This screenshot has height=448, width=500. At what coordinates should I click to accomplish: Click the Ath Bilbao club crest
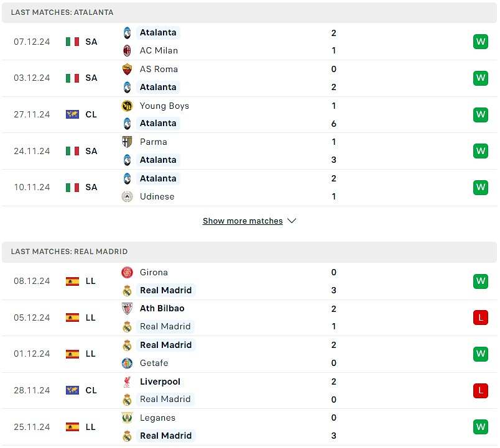127,308
